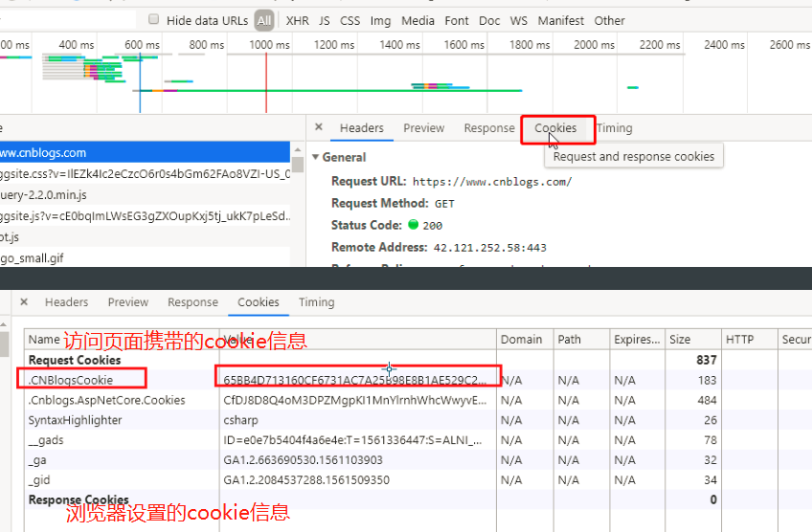Click the .CNBlogsCookie value starting with 65BB4D
812x532 pixels.
pos(354,380)
